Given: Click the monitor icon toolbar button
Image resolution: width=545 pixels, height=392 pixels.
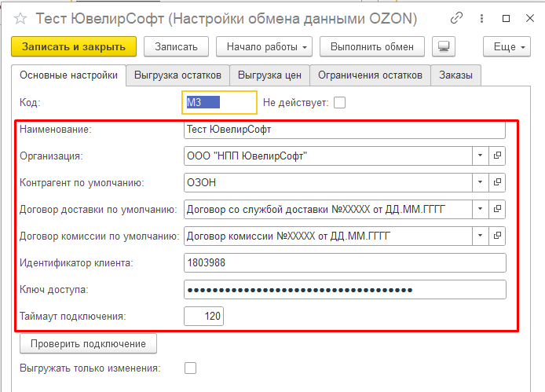Looking at the screenshot, I should coord(444,46).
